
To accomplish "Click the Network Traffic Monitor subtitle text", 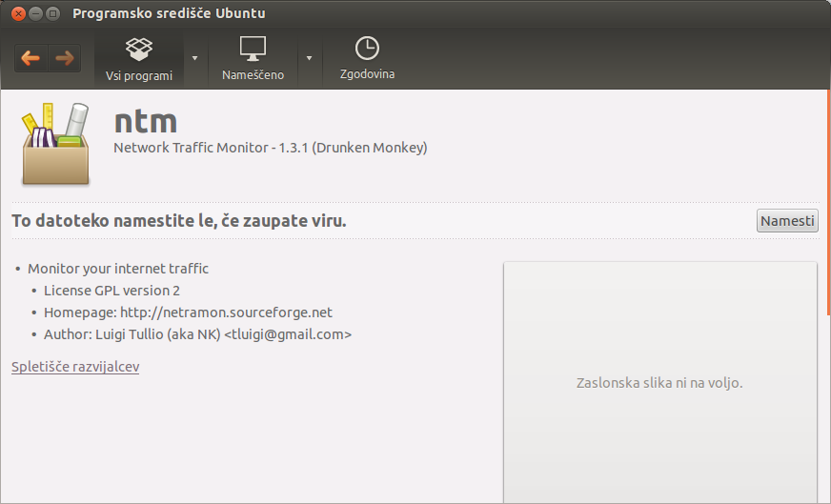I will (x=271, y=148).
